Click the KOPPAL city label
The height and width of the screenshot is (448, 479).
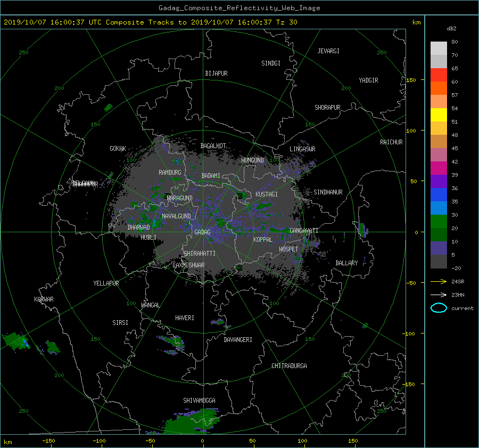pyautogui.click(x=263, y=240)
